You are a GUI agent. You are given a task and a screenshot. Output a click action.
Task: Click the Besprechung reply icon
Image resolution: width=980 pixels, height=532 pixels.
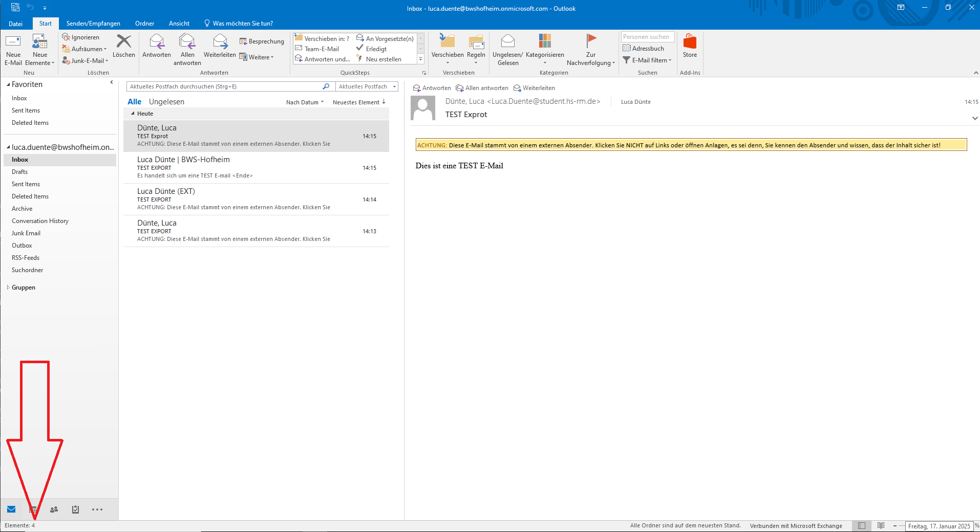click(x=262, y=41)
